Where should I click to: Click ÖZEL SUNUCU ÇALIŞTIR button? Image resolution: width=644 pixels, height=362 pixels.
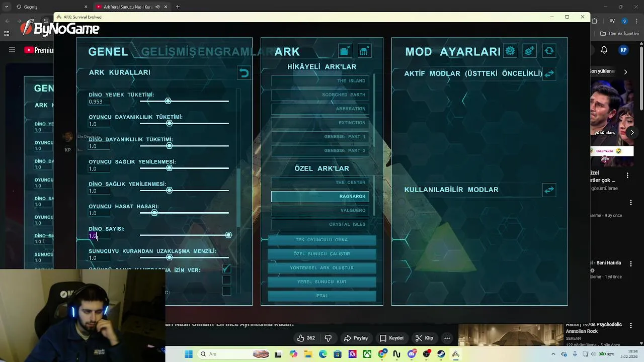click(x=321, y=254)
